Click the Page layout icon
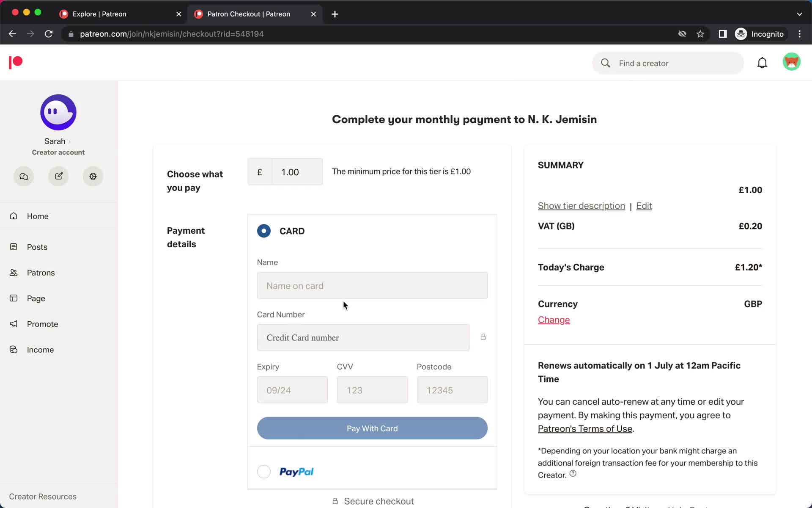Viewport: 812px width, 508px height. 14,298
